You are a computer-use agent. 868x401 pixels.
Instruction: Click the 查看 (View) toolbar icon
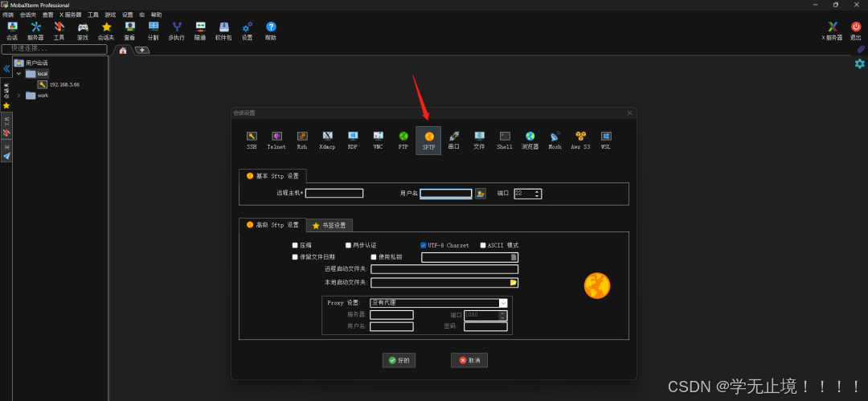point(129,31)
